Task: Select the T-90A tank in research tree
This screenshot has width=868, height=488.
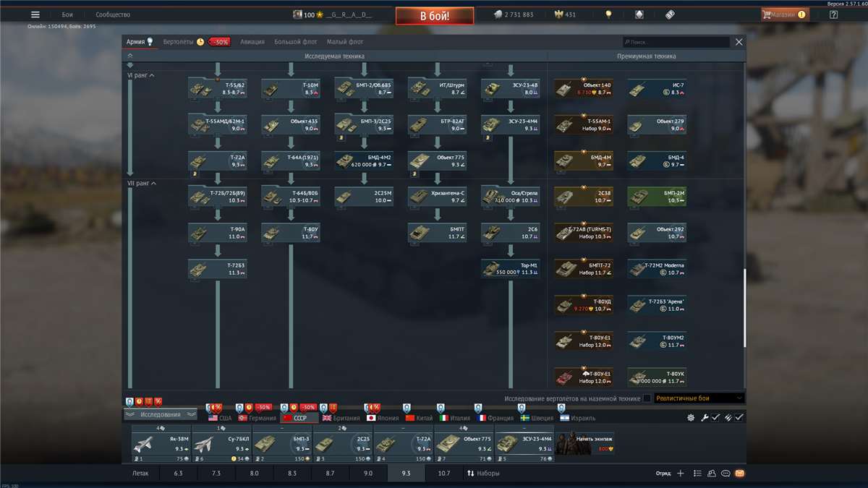Action: click(217, 233)
